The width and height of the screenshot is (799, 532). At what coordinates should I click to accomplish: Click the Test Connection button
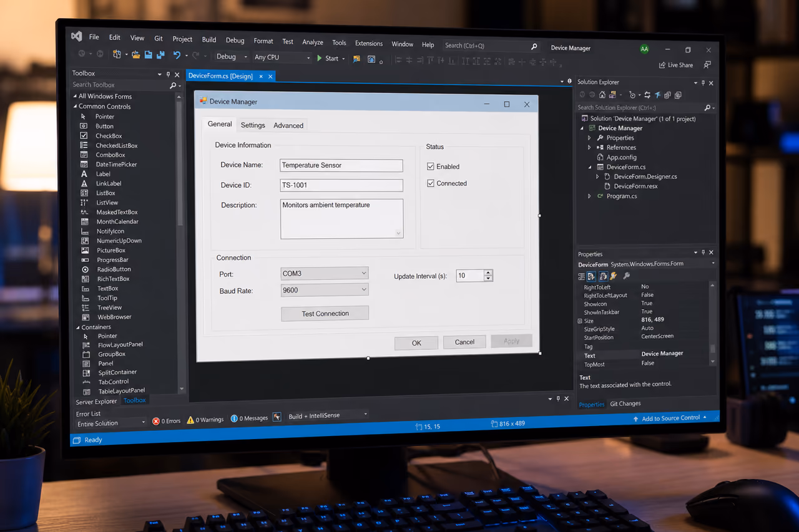[325, 314]
